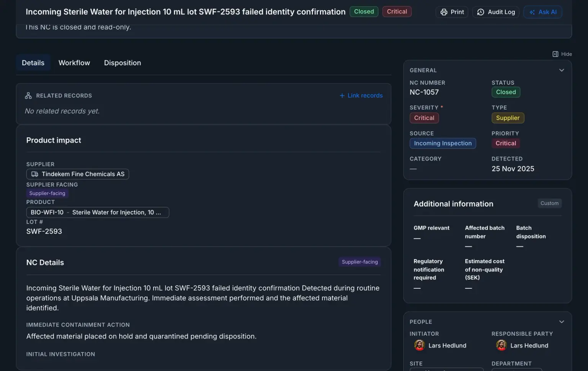This screenshot has height=371, width=588.
Task: Click Lars Hedlund avatar under Initiator
Action: [420, 345]
